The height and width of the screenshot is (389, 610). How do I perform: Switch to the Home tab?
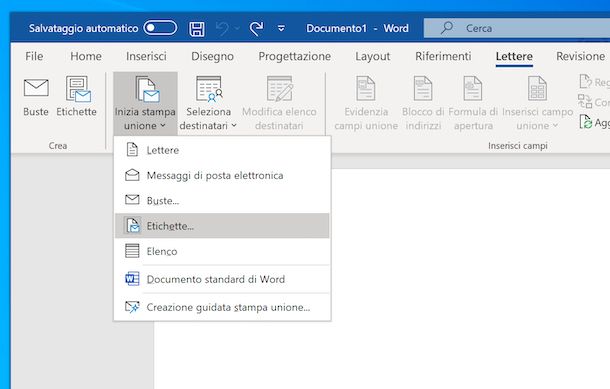pyautogui.click(x=86, y=56)
